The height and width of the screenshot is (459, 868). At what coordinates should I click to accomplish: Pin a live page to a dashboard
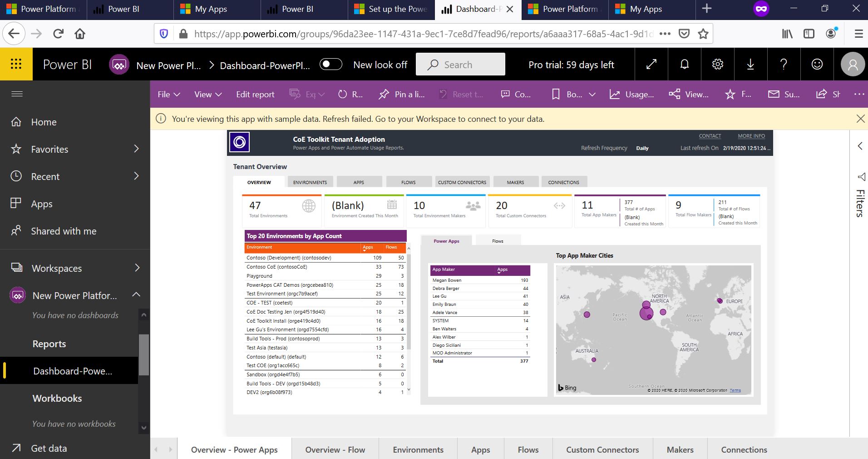pyautogui.click(x=401, y=94)
